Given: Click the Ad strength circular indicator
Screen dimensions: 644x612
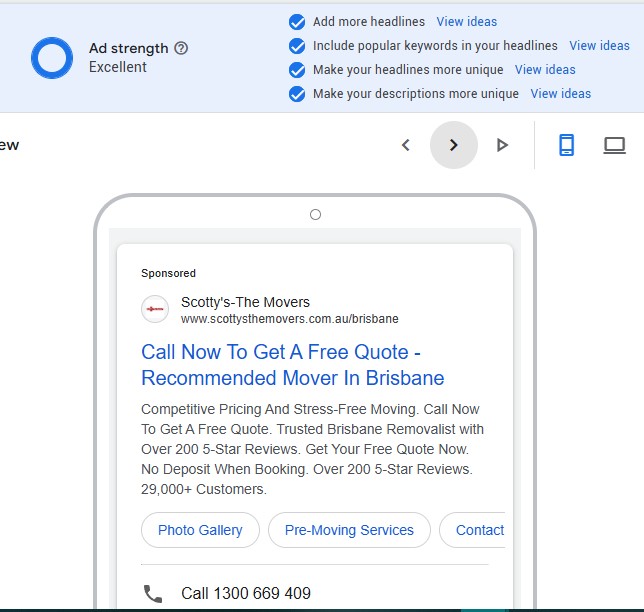Looking at the screenshot, I should click(x=52, y=58).
